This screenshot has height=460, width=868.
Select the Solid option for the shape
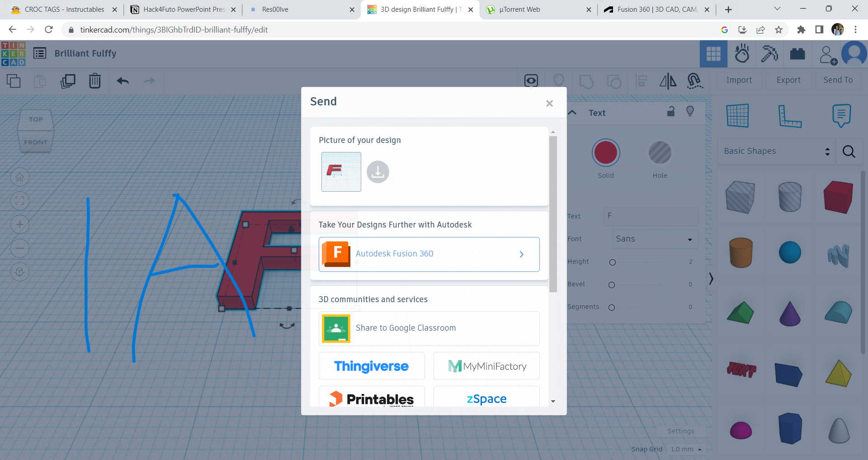click(606, 153)
